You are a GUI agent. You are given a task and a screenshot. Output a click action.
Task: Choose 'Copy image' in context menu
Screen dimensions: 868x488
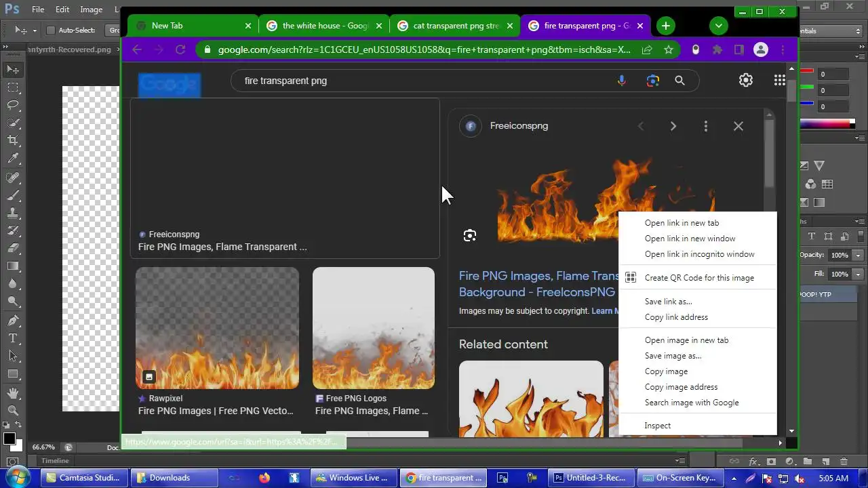(x=698, y=371)
